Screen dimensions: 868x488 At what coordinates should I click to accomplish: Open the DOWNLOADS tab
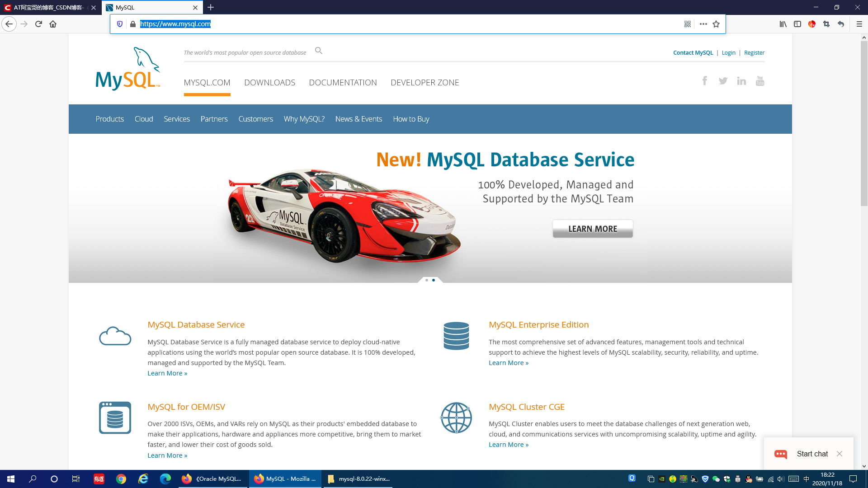(x=269, y=83)
